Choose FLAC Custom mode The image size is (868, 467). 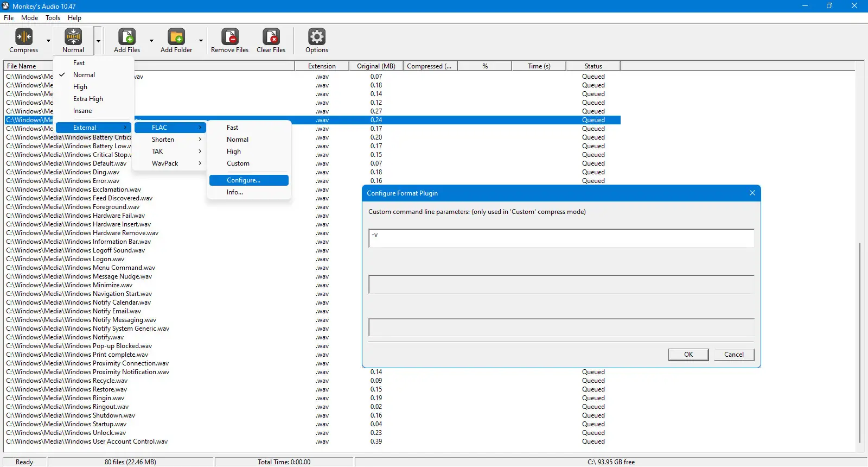[x=249, y=163]
